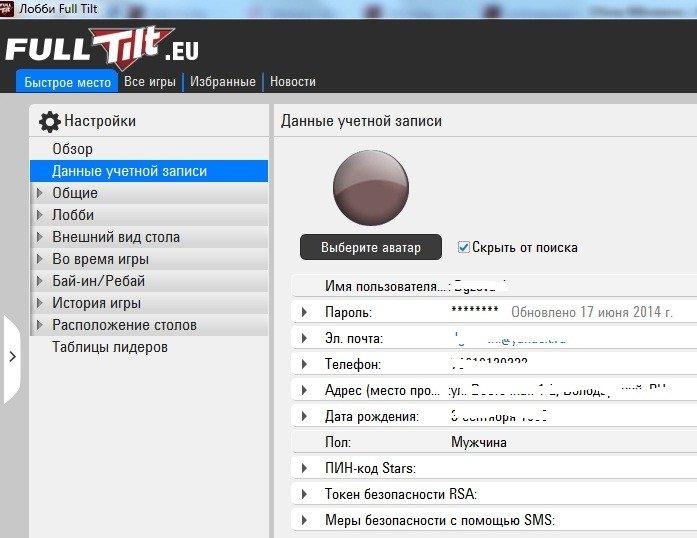Screen dimensions: 697x538
Task: Expand the left side panel arrow
Action: point(11,357)
